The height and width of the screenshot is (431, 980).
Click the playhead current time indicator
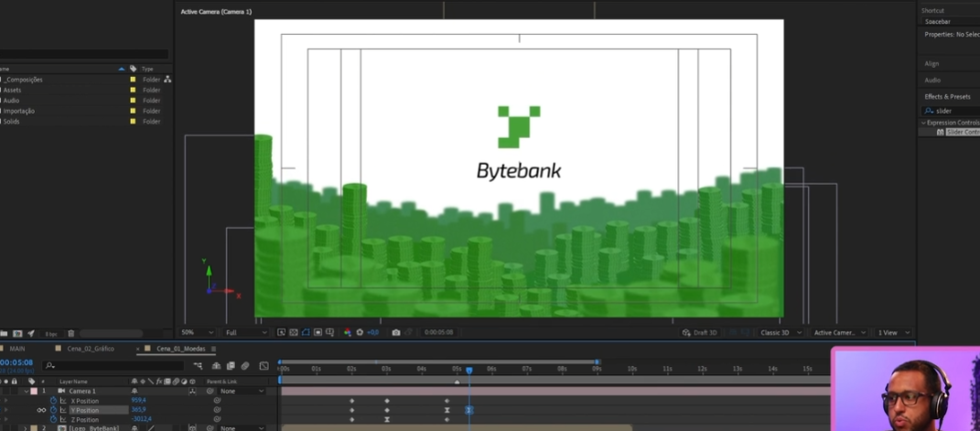pyautogui.click(x=468, y=371)
